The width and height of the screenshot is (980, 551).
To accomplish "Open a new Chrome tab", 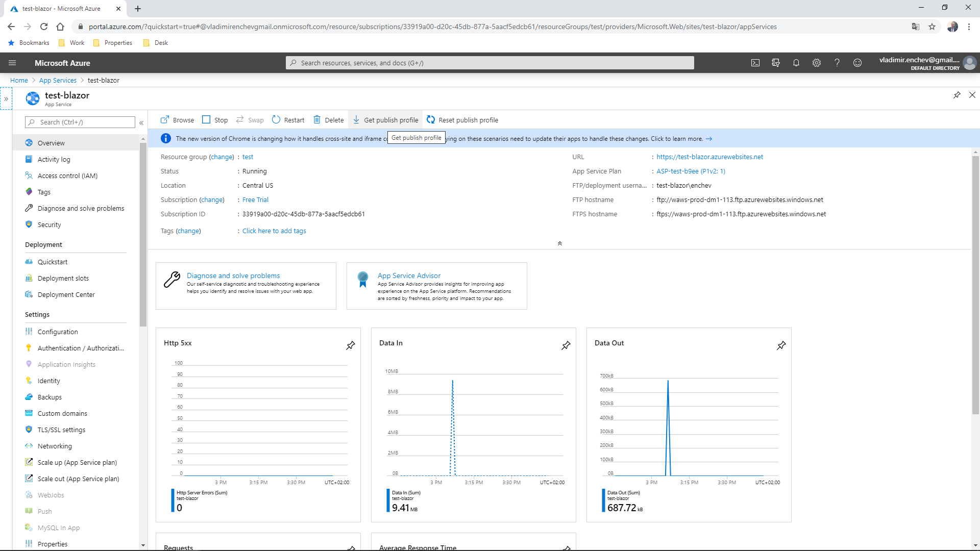I will coord(138,9).
